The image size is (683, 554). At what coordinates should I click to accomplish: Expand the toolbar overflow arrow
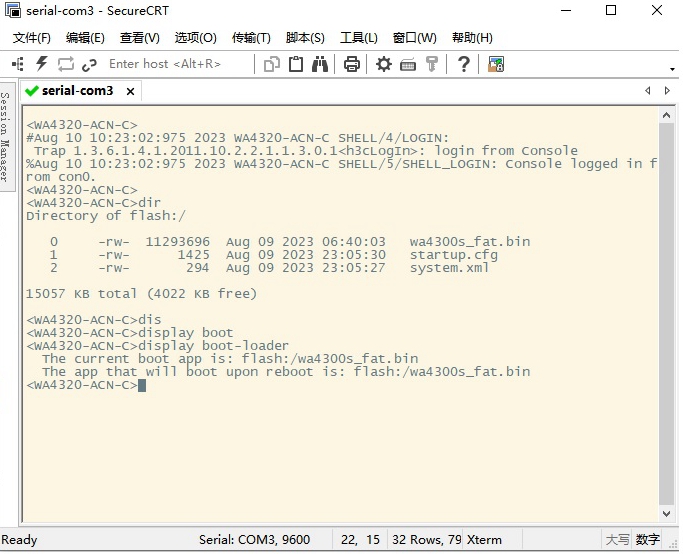click(x=672, y=69)
